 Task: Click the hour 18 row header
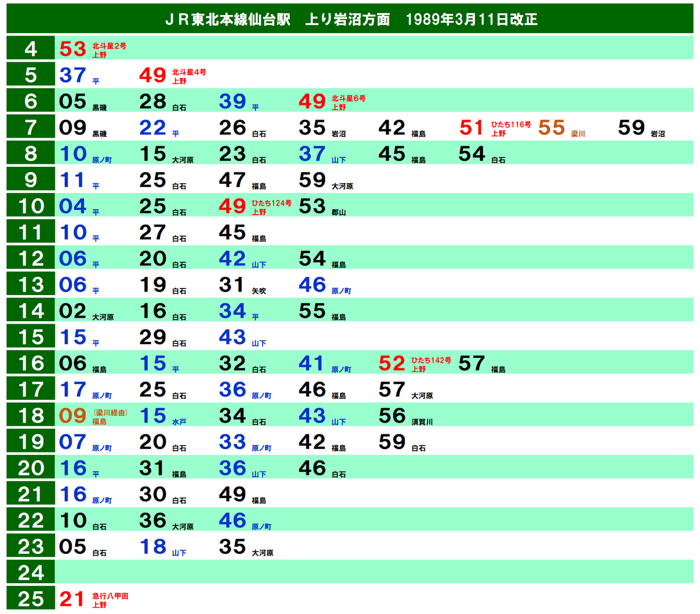pyautogui.click(x=31, y=416)
